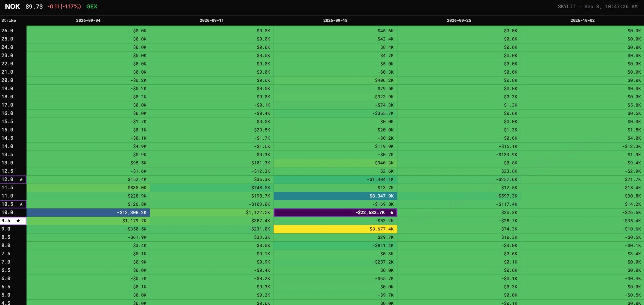The height and width of the screenshot is (305, 644).
Task: Select the 2026-09-25 expiration column header
Action: point(459,21)
